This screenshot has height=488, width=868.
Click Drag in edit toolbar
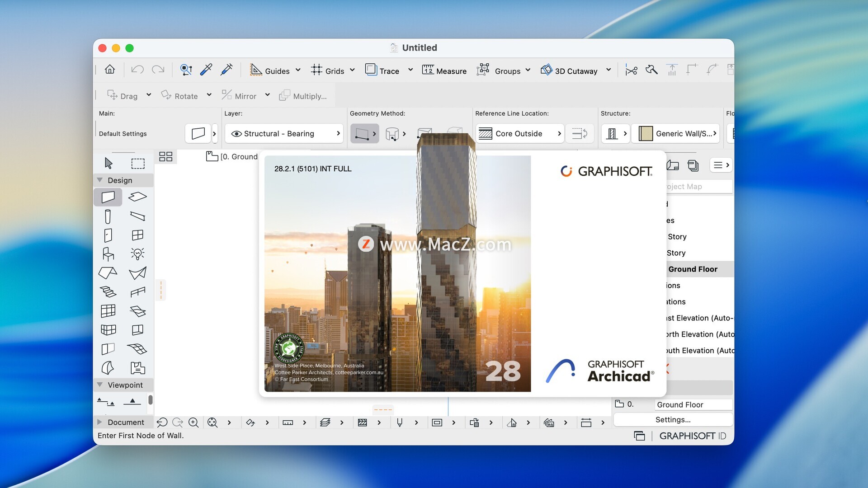coord(122,95)
